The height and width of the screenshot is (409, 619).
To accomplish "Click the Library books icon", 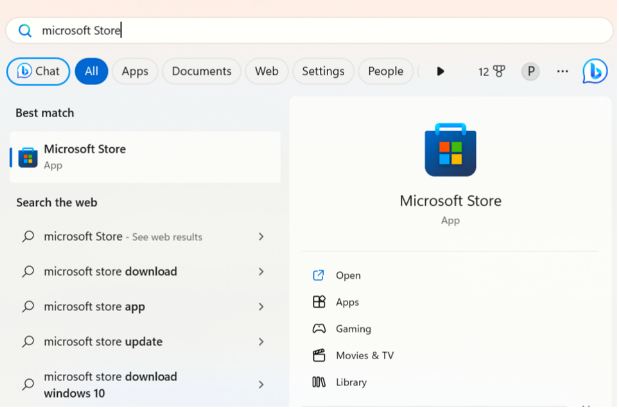I will (x=319, y=382).
